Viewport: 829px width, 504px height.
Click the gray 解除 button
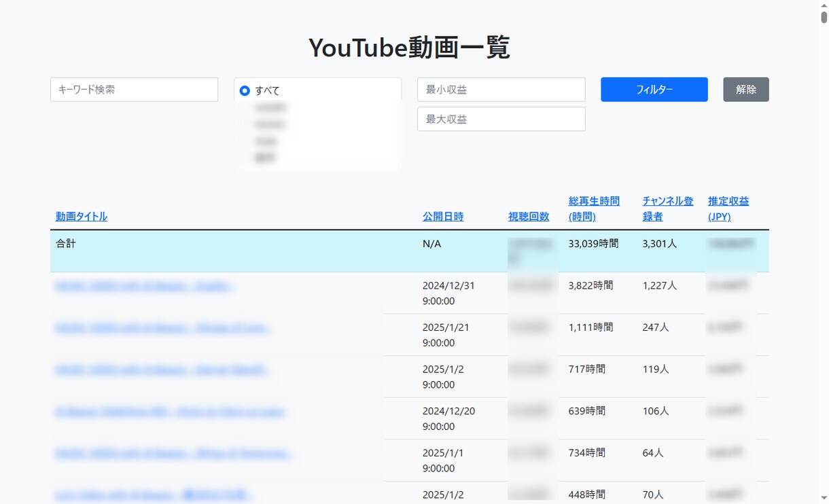pos(745,90)
